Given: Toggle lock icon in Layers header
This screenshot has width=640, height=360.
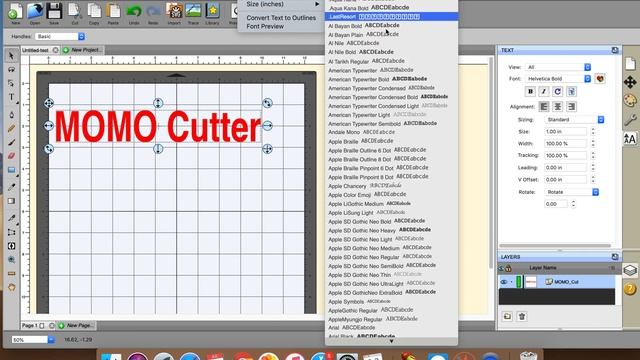Looking at the screenshot, I should [x=508, y=268].
